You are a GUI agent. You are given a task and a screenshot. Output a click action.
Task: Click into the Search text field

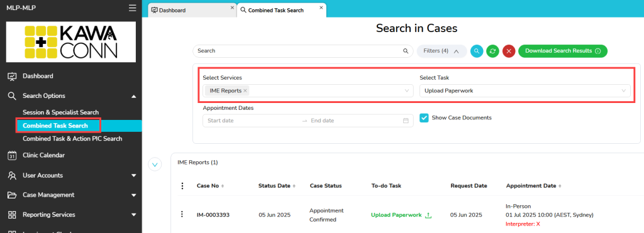(x=303, y=51)
